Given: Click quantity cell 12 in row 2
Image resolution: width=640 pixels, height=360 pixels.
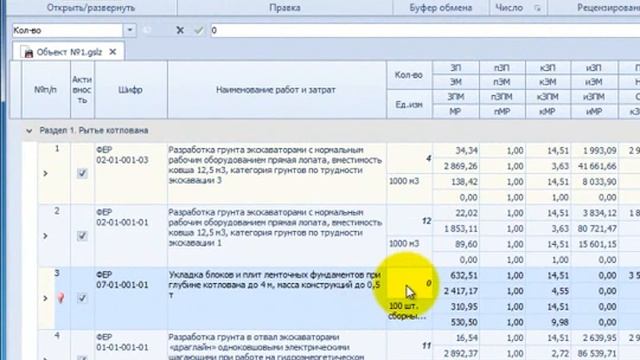Looking at the screenshot, I should [x=409, y=221].
